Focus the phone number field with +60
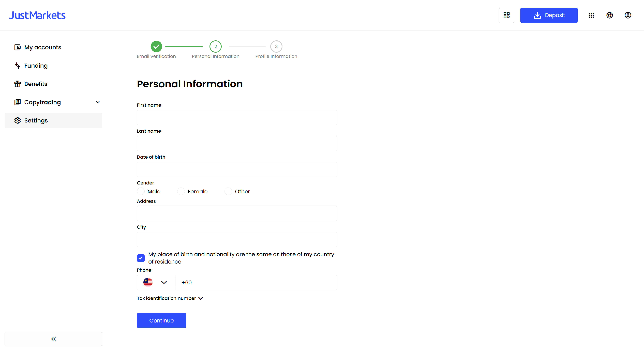644x355 pixels. [256, 282]
